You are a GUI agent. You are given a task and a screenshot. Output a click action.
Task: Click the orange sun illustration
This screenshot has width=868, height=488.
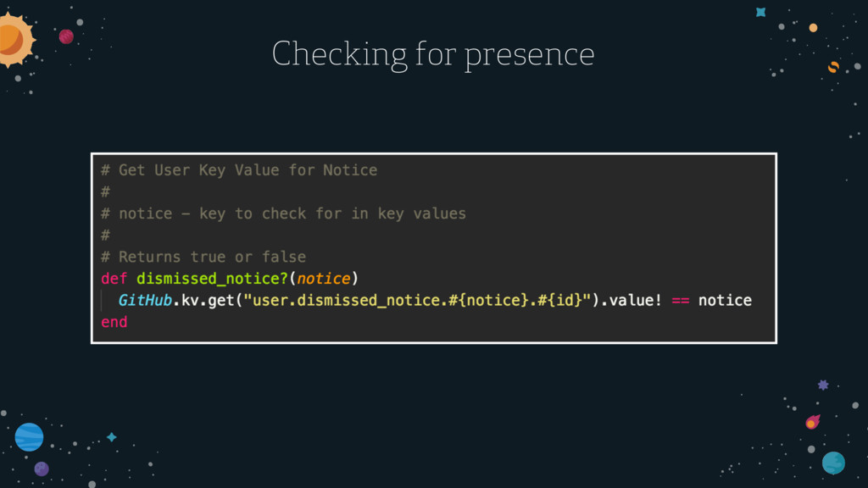(x=15, y=41)
